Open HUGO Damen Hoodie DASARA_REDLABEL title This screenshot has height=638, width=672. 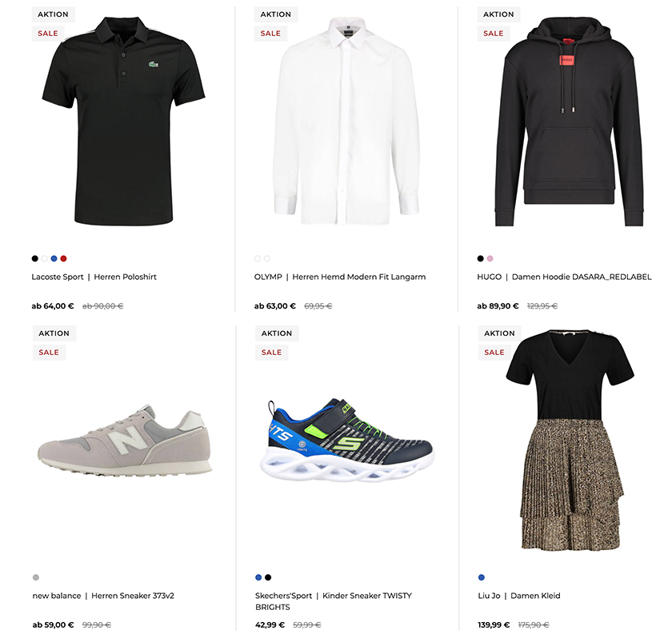point(565,277)
